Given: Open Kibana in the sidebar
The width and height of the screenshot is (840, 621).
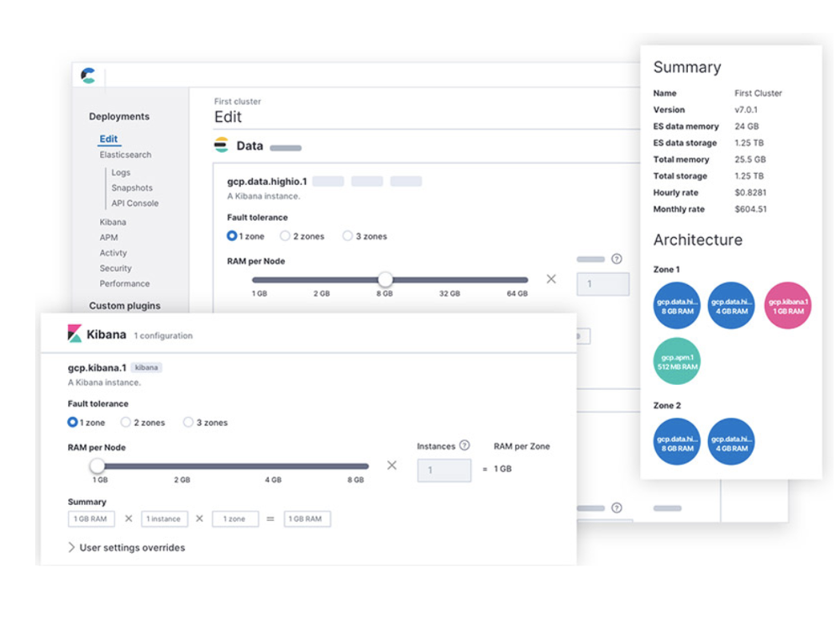Looking at the screenshot, I should coord(113,222).
